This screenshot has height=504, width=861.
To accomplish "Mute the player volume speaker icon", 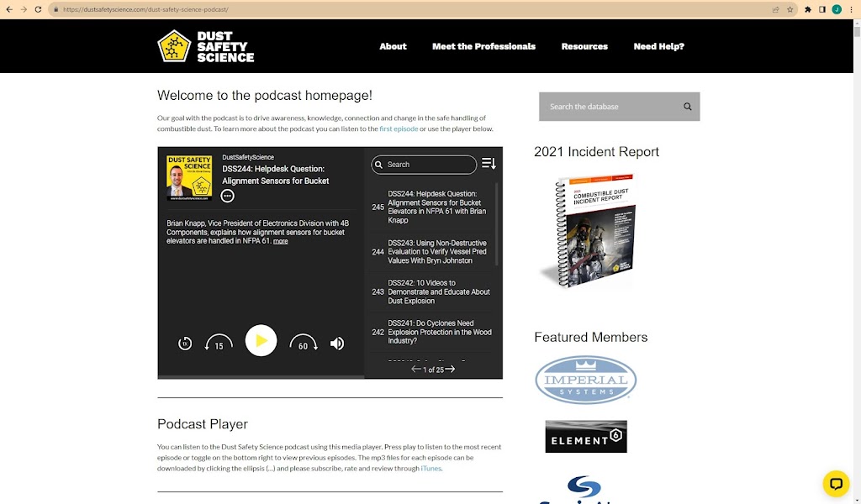I will point(337,344).
